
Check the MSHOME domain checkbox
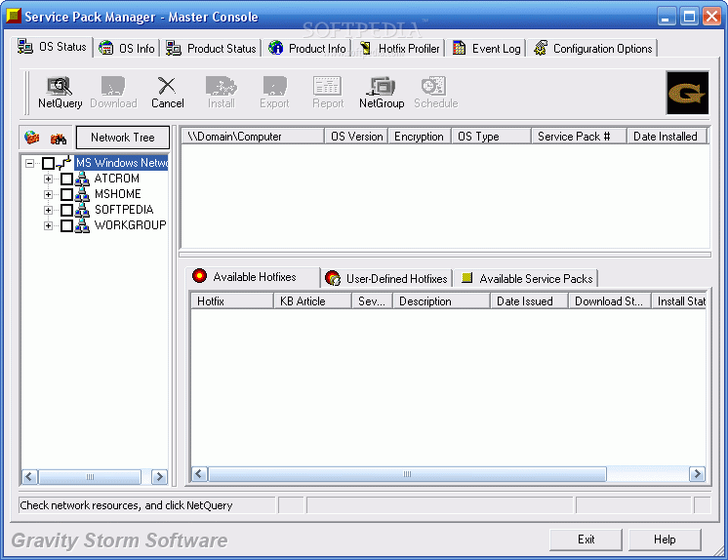[67, 194]
